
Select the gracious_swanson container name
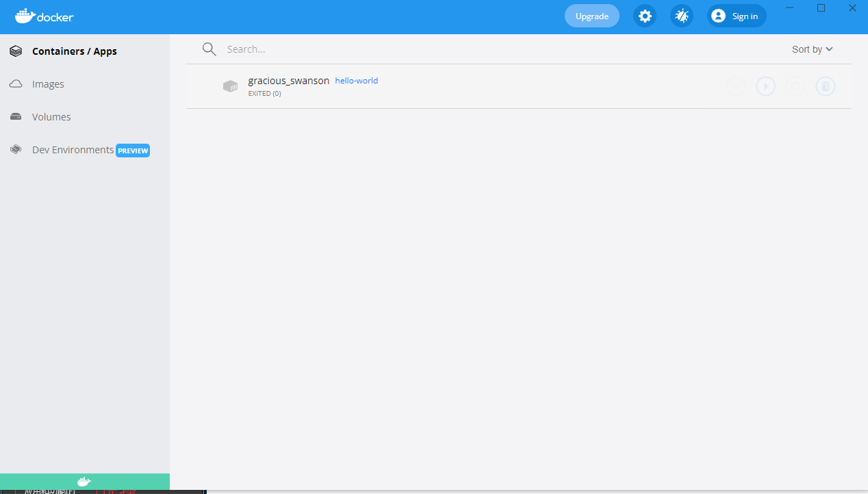(289, 81)
